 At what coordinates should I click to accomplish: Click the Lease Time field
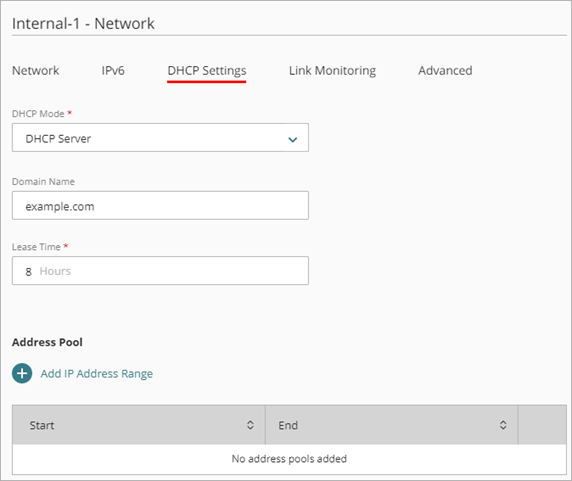pyautogui.click(x=160, y=271)
